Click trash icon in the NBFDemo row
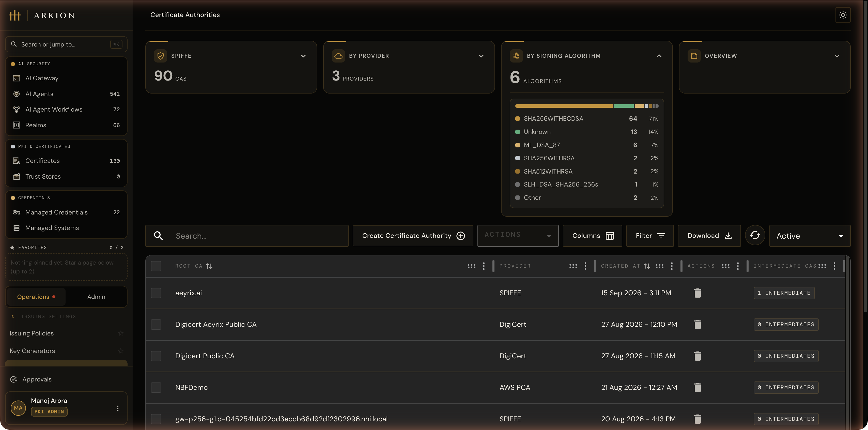Viewport: 868px width, 430px height. pyautogui.click(x=697, y=388)
